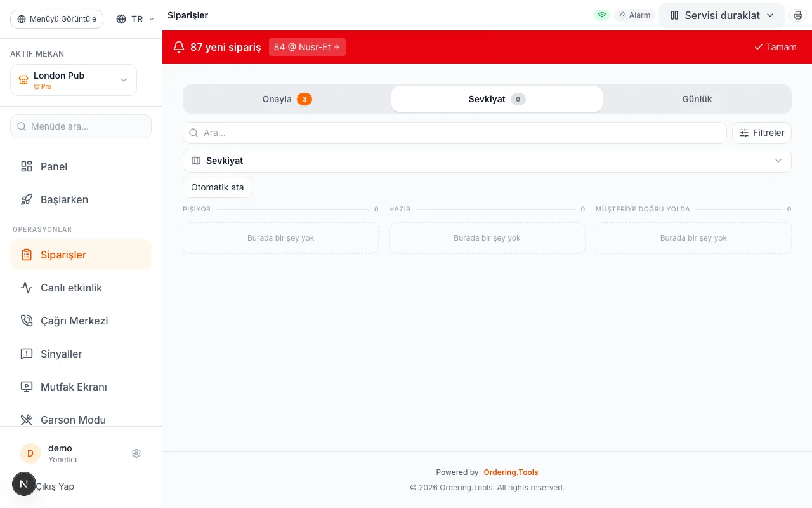This screenshot has height=508, width=812.
Task: Focus the Menüde ara search field
Action: [x=81, y=126]
